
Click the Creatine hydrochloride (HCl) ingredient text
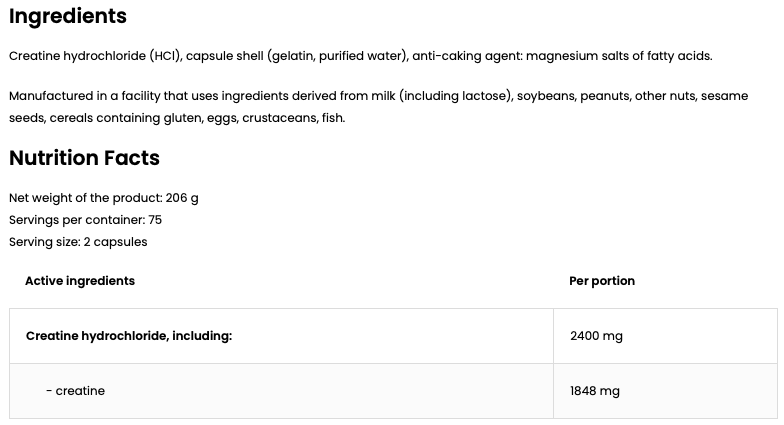(x=95, y=56)
